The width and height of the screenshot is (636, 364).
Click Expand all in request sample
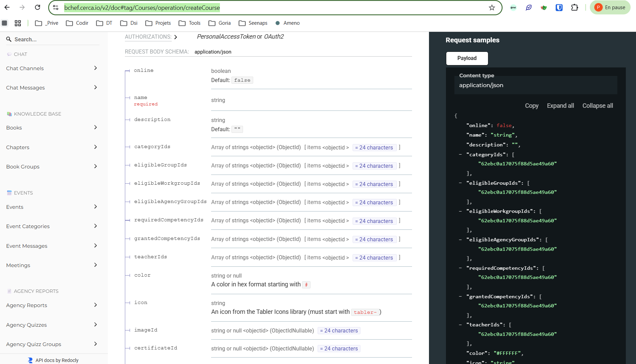560,106
